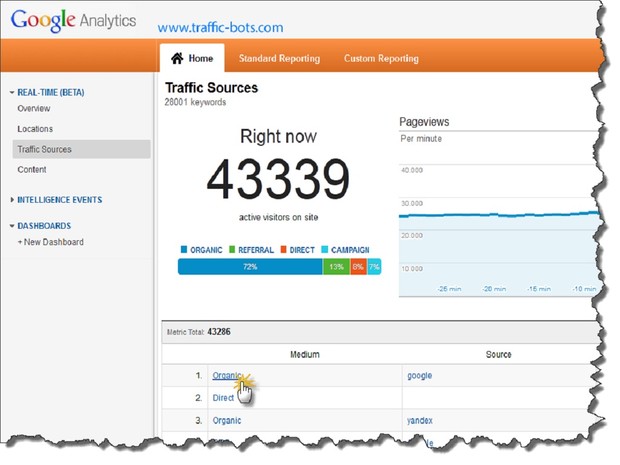Open Intelligence Events heading

click(60, 200)
